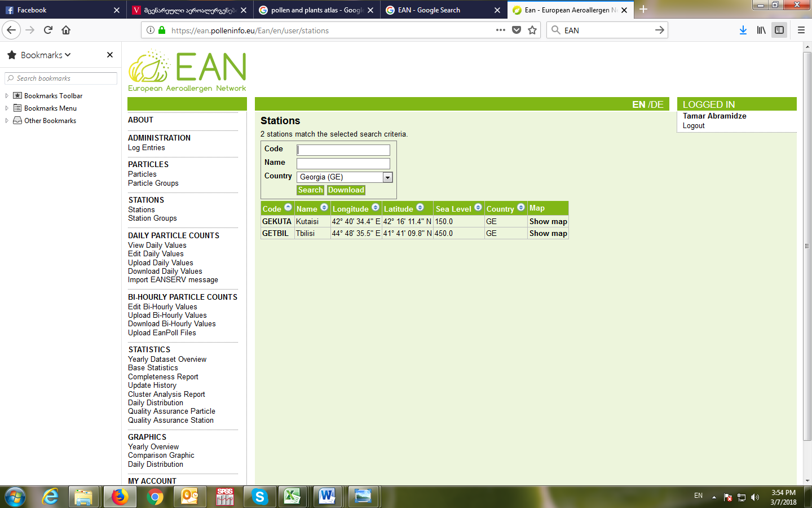The width and height of the screenshot is (812, 508).
Task: Launch Skype from the Windows taskbar
Action: (x=259, y=497)
